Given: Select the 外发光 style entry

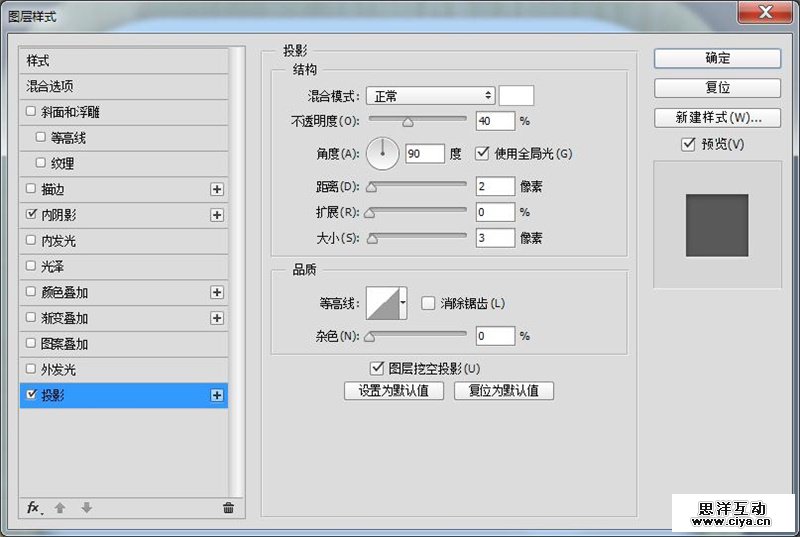Looking at the screenshot, I should [x=123, y=370].
